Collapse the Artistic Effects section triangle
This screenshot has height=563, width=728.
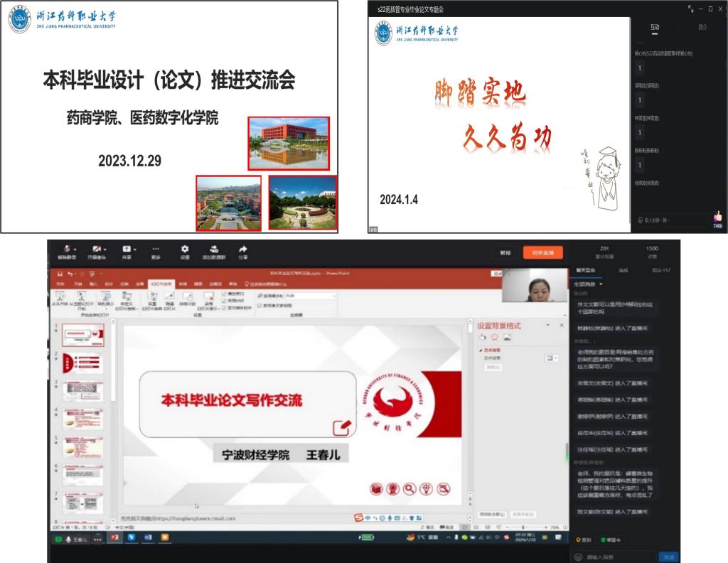pos(481,350)
